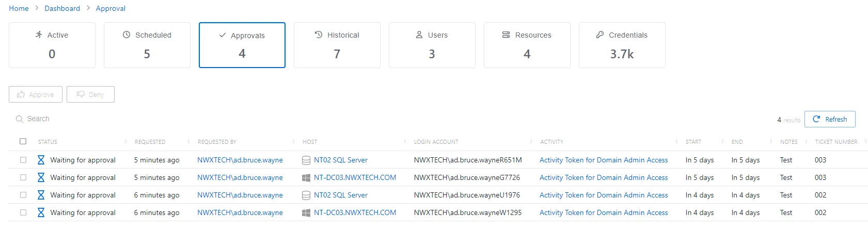The image size is (868, 231).
Task: Click database icon in wayneU1976 row
Action: pyautogui.click(x=306, y=195)
